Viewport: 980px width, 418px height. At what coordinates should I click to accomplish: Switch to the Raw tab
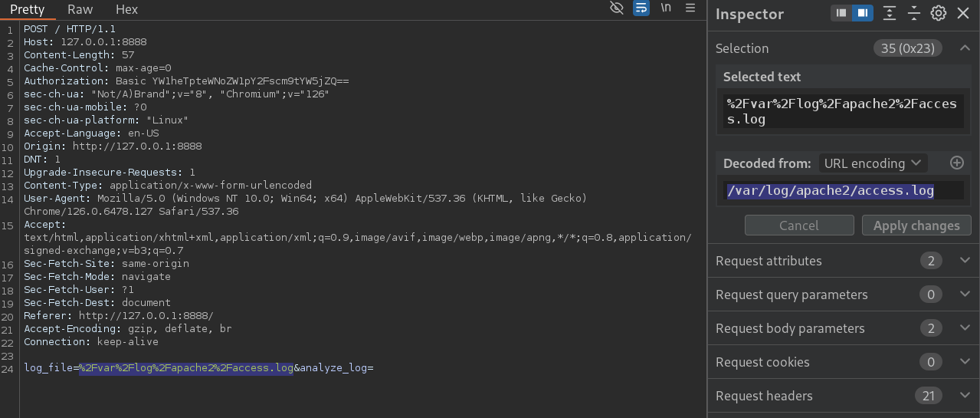coord(80,9)
